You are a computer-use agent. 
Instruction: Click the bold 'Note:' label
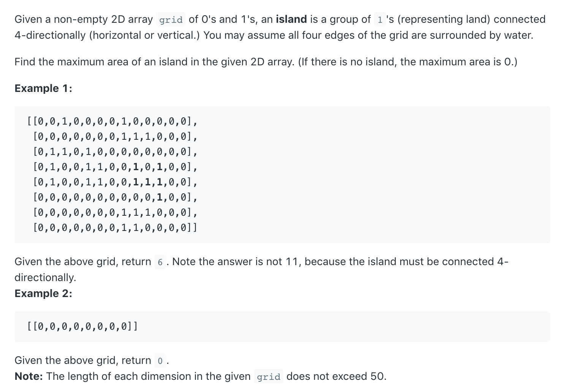[x=29, y=376]
